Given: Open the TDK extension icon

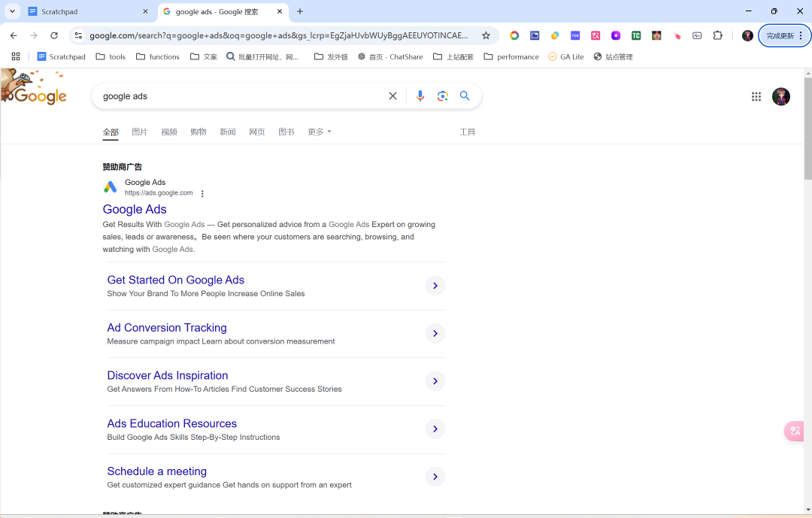Looking at the screenshot, I should click(x=575, y=35).
